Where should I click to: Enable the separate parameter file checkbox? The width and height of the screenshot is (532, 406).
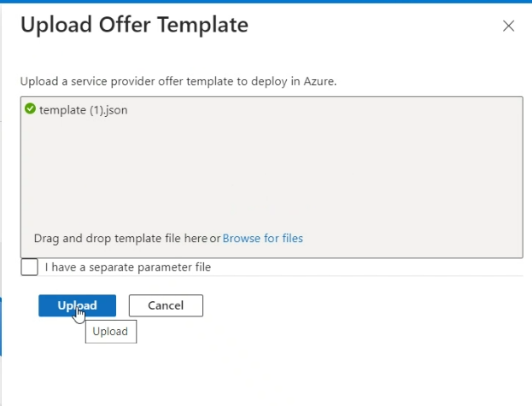[29, 267]
